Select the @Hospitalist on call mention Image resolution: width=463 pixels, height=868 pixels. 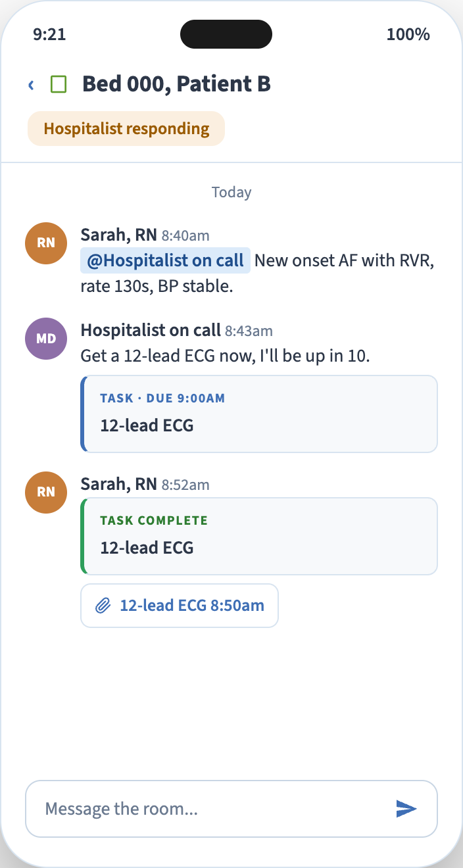[166, 260]
